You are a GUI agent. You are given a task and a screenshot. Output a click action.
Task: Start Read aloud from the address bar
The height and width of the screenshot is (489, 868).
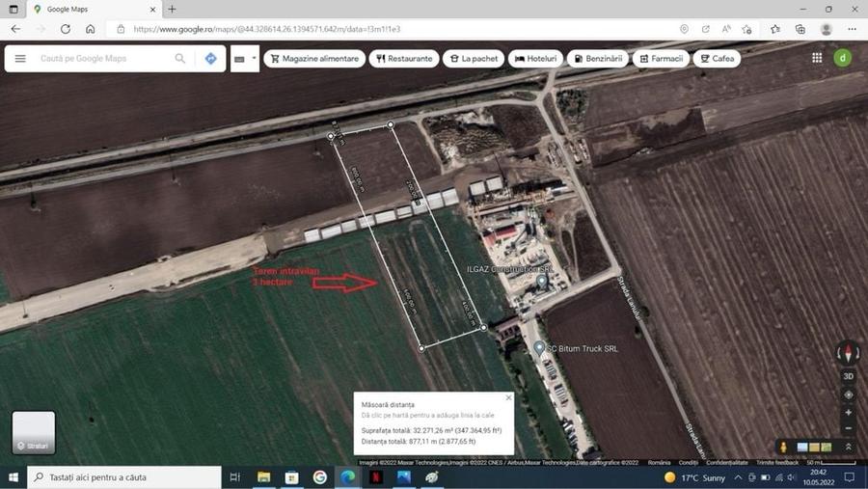tap(726, 29)
